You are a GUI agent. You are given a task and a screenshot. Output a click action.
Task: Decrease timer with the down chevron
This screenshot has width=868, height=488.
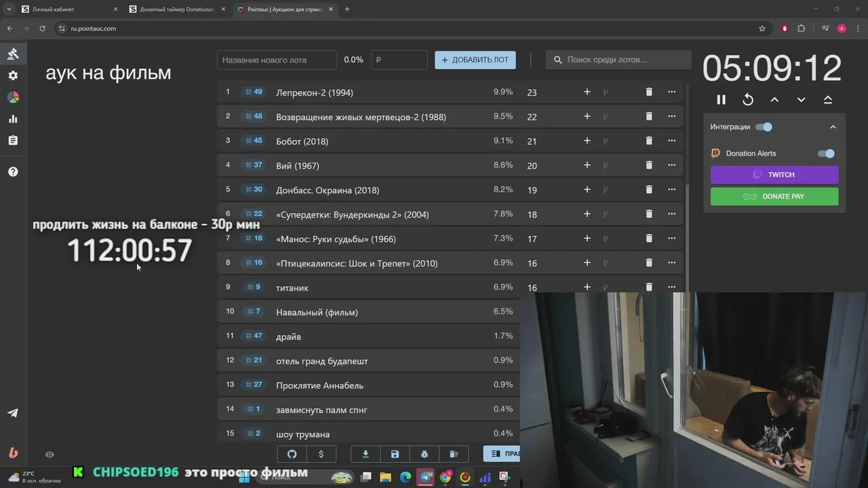click(x=801, y=100)
